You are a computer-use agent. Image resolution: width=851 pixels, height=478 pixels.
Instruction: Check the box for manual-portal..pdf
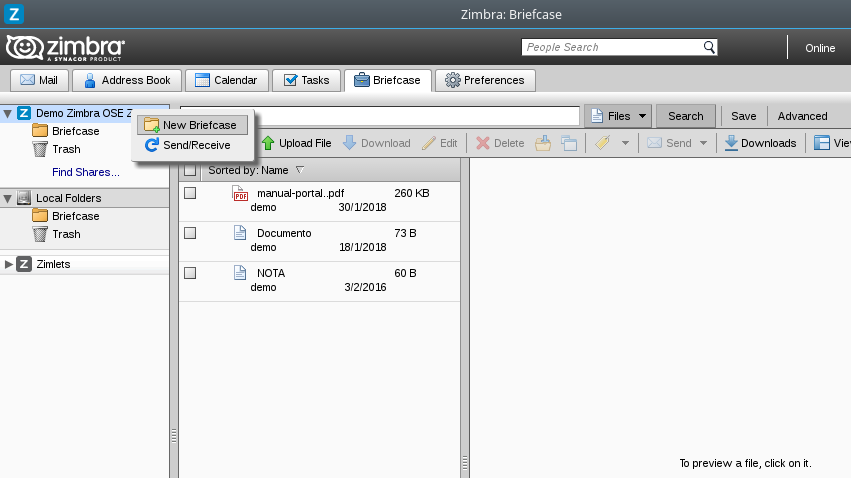(190, 193)
